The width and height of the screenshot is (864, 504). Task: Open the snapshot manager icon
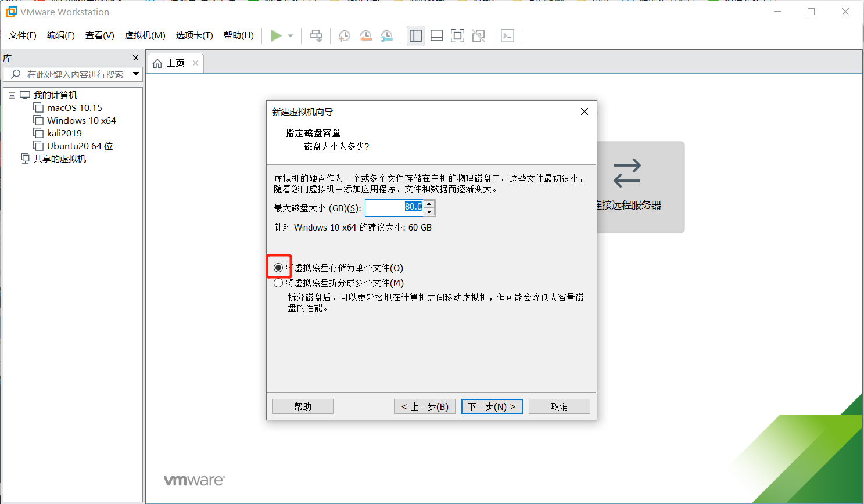[x=386, y=36]
